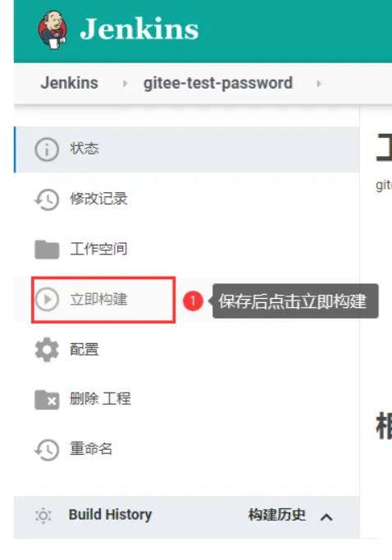
Task: Expand the breadcrumb arrow after gitee-test-password
Action: 319,84
